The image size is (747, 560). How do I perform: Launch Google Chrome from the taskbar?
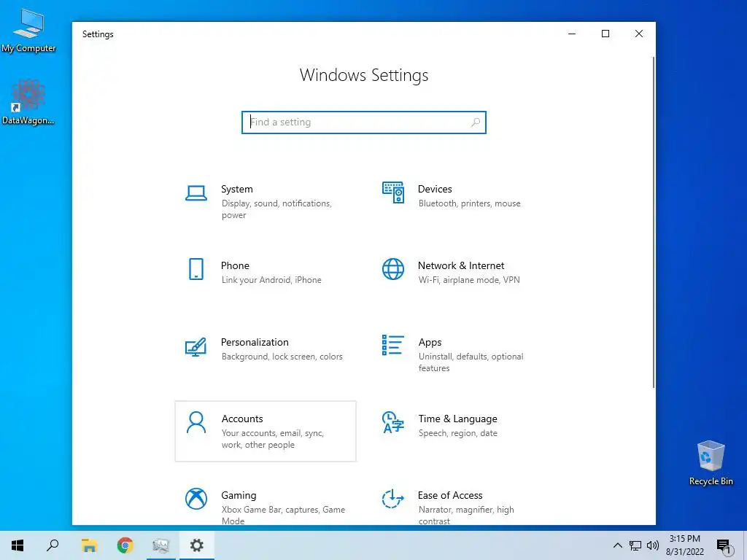pyautogui.click(x=125, y=545)
